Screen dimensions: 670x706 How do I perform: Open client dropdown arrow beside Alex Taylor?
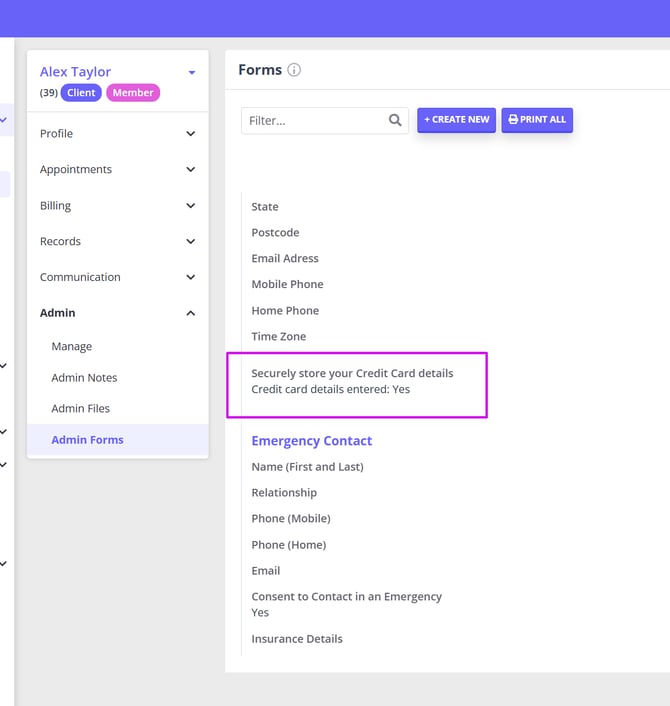(192, 73)
